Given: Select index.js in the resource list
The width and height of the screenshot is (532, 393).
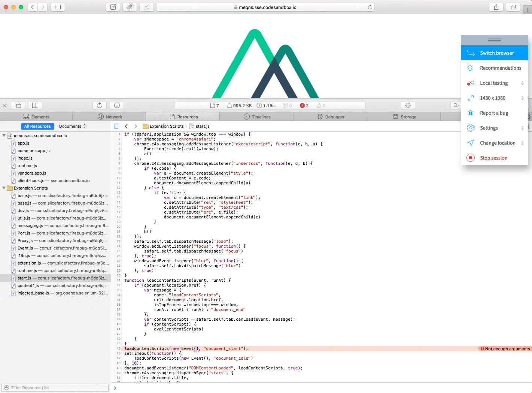Looking at the screenshot, I should 55,158.
